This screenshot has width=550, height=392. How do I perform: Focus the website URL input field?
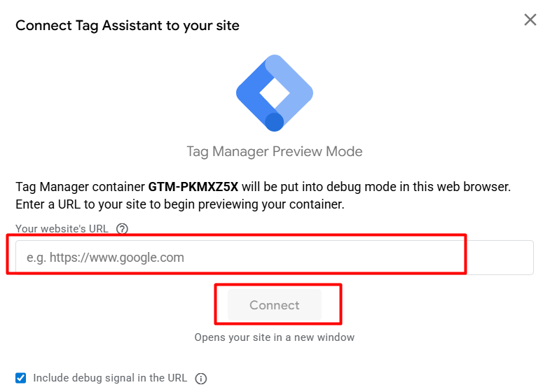point(270,258)
